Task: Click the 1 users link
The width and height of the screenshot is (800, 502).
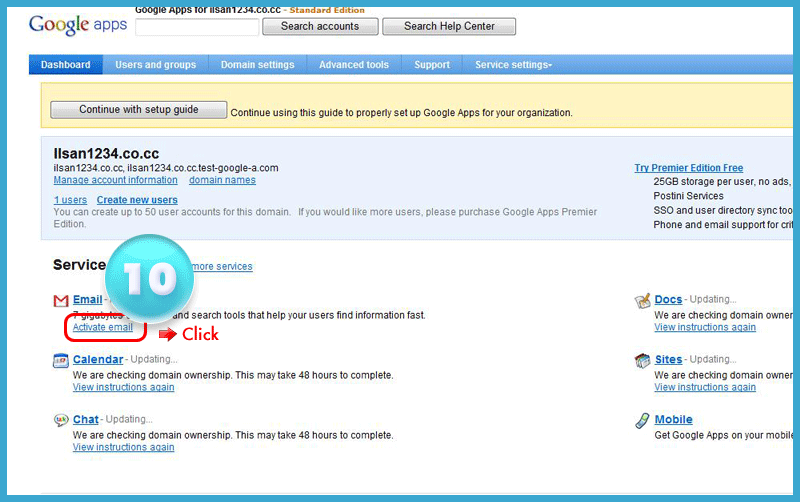Action: click(70, 200)
